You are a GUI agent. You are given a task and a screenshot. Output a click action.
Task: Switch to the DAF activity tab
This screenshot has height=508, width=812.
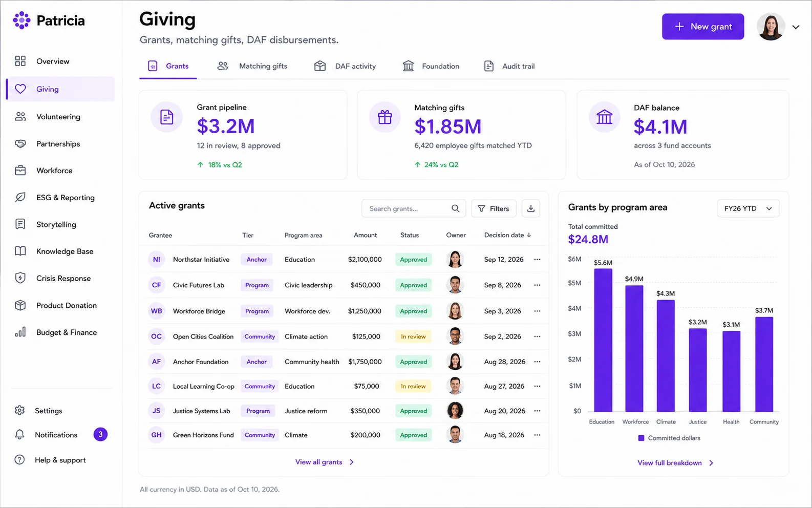[x=345, y=66]
